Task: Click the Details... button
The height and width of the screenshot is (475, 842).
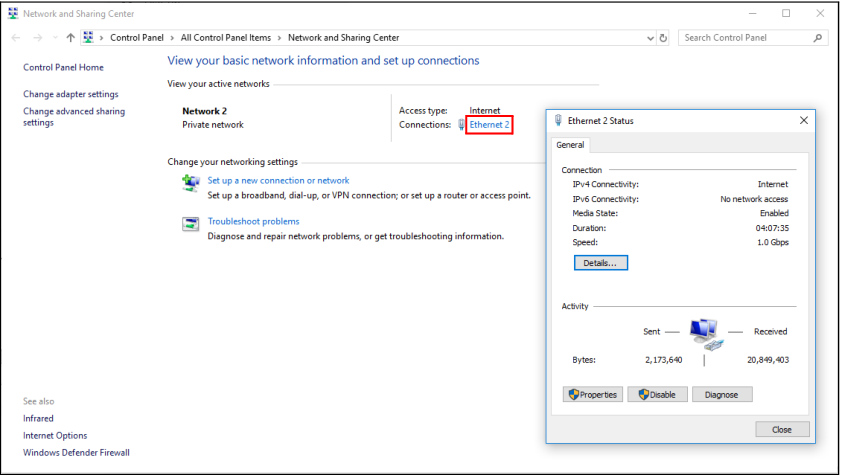Action: click(x=600, y=263)
